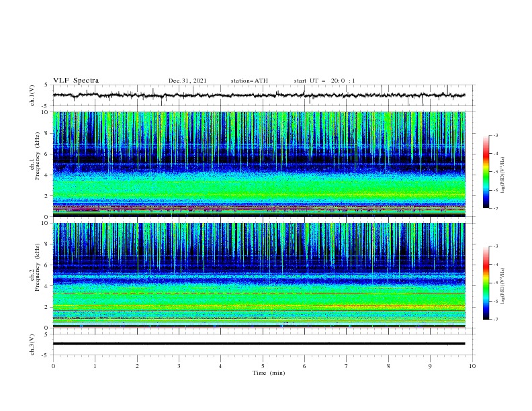Click the time axis tick label '0'
This screenshot has width=532, height=411.
click(53, 366)
